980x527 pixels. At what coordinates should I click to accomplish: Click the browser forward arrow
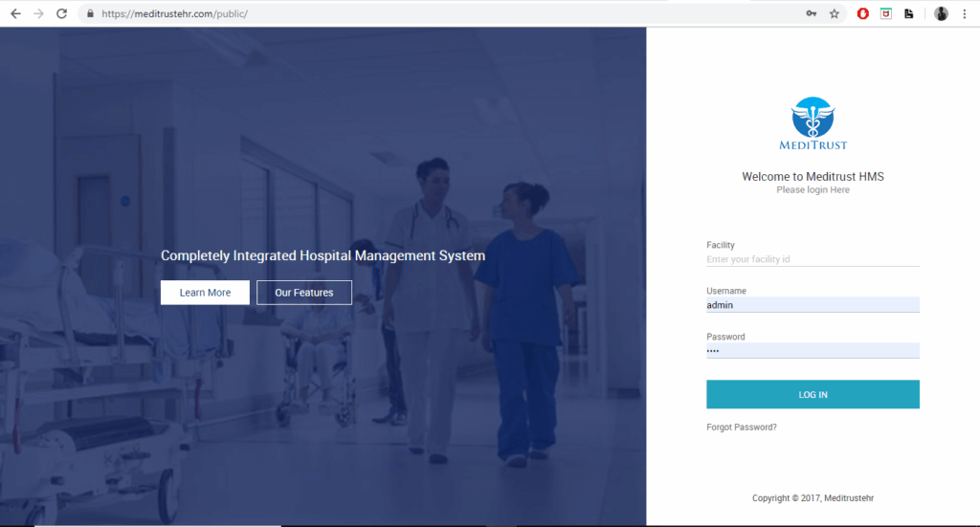pyautogui.click(x=38, y=13)
